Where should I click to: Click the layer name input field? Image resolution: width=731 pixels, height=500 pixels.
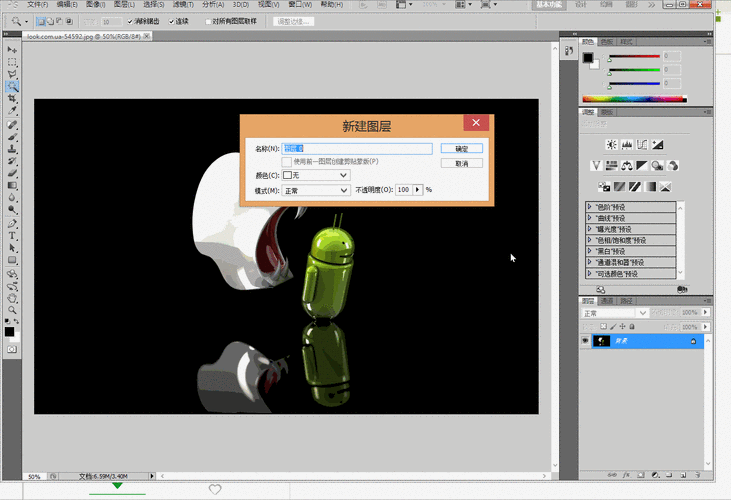pos(357,149)
